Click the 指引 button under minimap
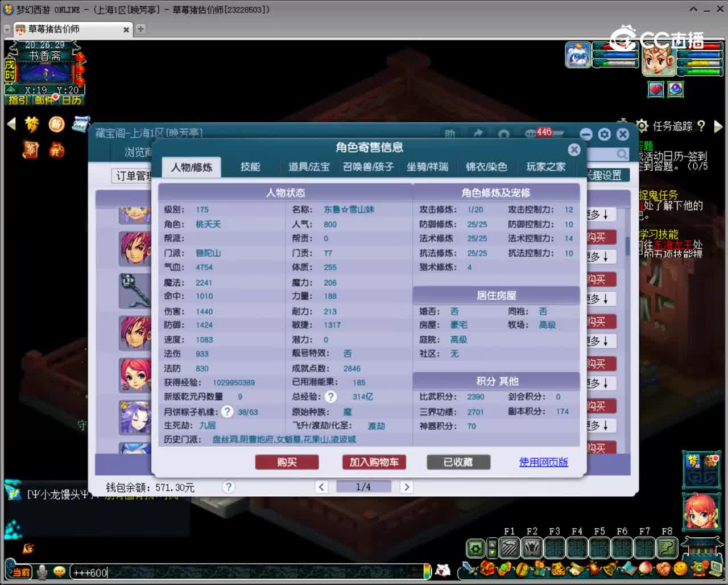This screenshot has width=728, height=585. pyautogui.click(x=18, y=100)
